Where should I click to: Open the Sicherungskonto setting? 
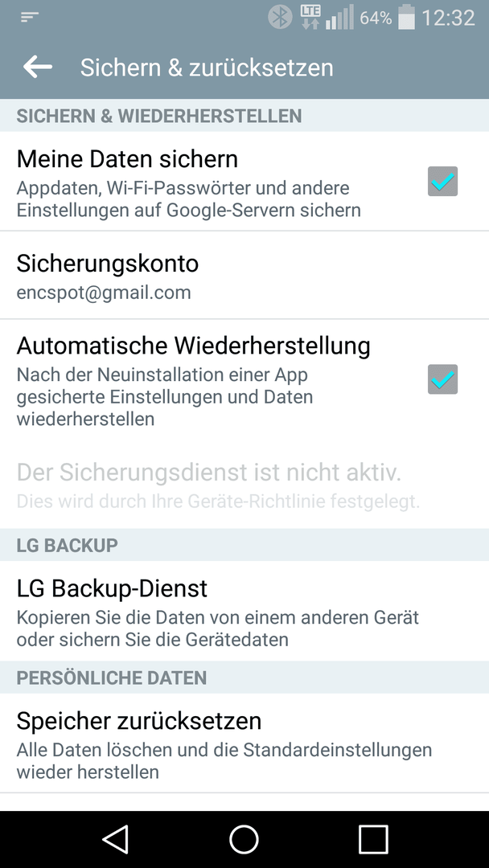point(244,275)
